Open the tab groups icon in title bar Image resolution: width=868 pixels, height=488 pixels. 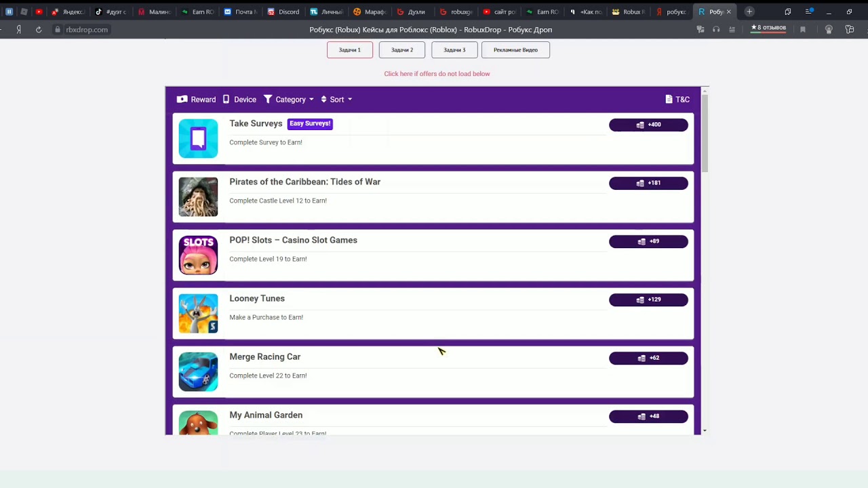tap(788, 12)
